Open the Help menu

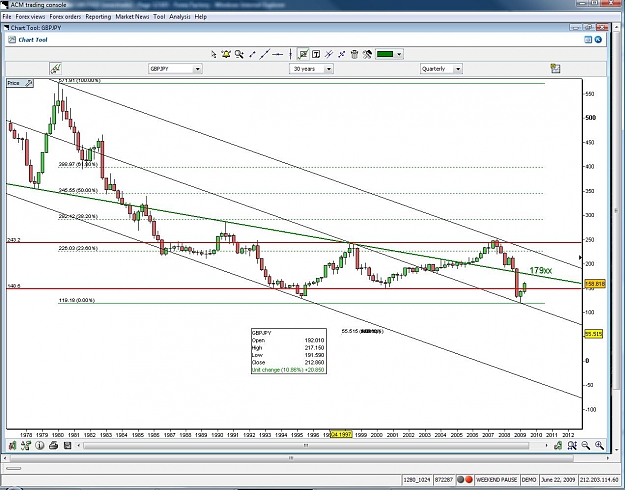click(201, 17)
